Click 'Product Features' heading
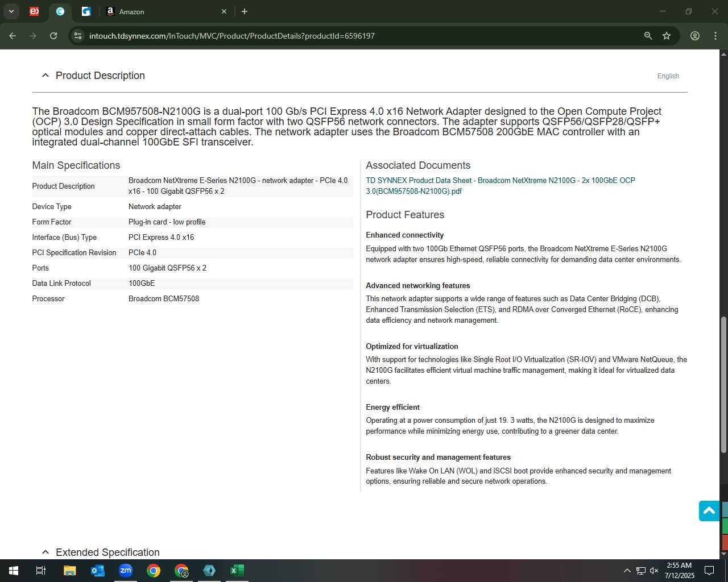Viewport: 728px width, 582px height. pos(405,215)
